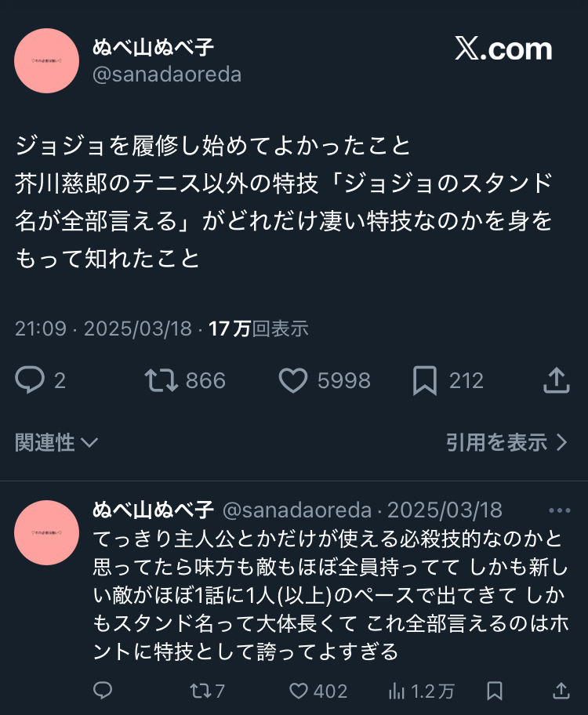Viewport: 588px width, 715px height.
Task: Reply to the main post
Action: click(x=31, y=381)
